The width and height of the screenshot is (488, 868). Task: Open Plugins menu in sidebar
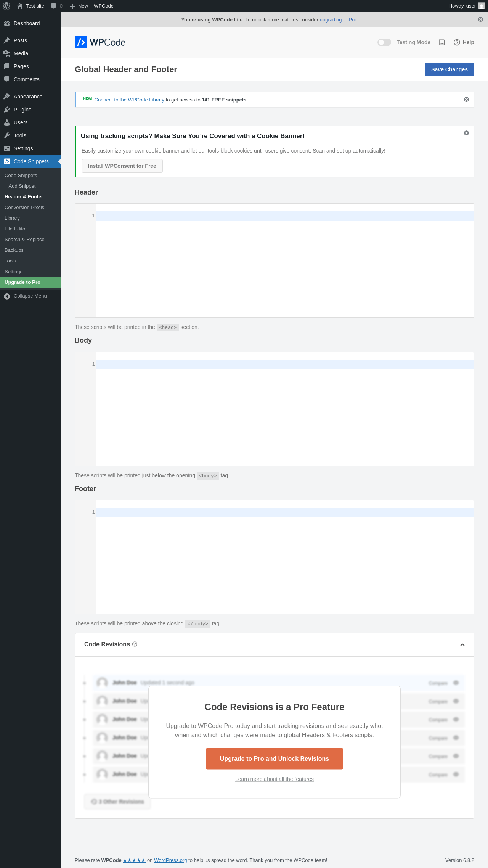click(30, 110)
